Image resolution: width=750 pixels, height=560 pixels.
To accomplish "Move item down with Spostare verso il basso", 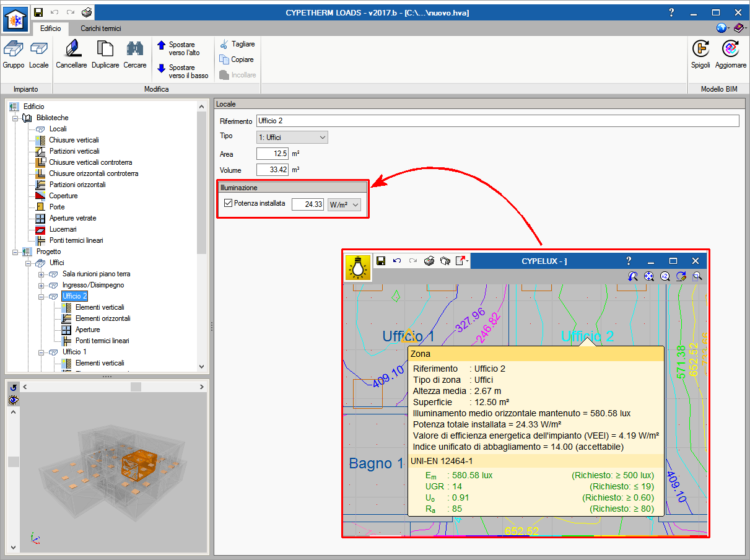I will click(183, 71).
